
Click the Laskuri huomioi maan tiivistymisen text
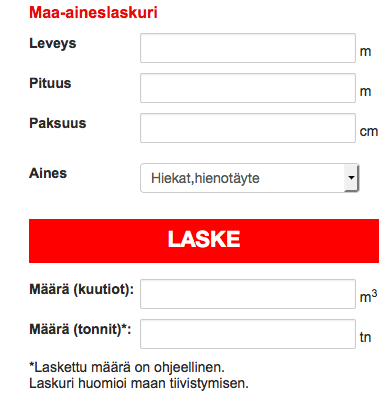pyautogui.click(x=139, y=383)
